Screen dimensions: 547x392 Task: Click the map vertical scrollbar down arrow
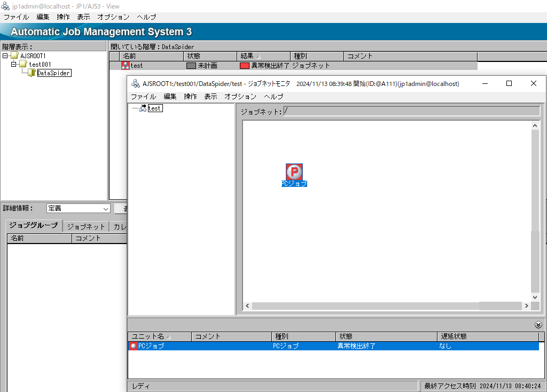(x=535, y=297)
